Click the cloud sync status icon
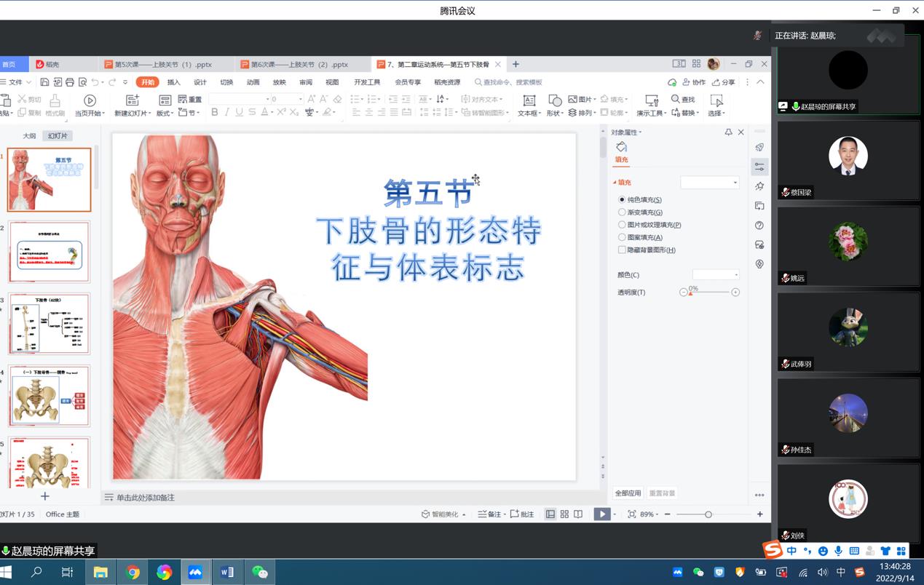The height and width of the screenshot is (585, 924). pyautogui.click(x=672, y=82)
